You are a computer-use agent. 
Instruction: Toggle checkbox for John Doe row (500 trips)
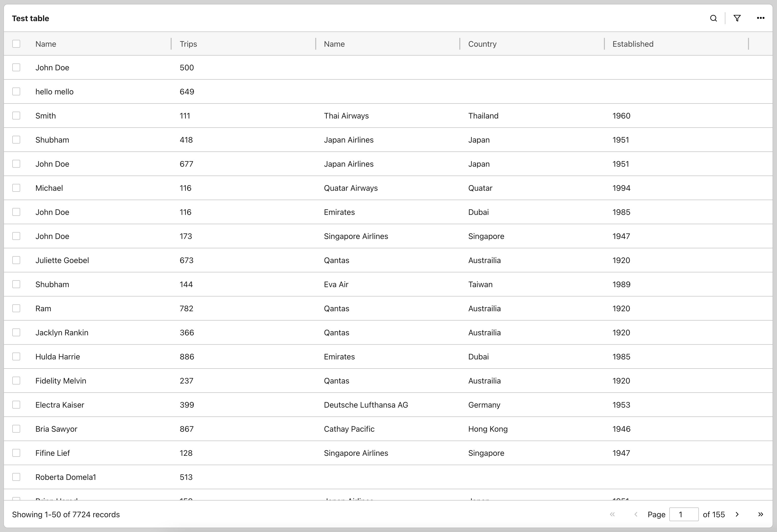pyautogui.click(x=16, y=67)
